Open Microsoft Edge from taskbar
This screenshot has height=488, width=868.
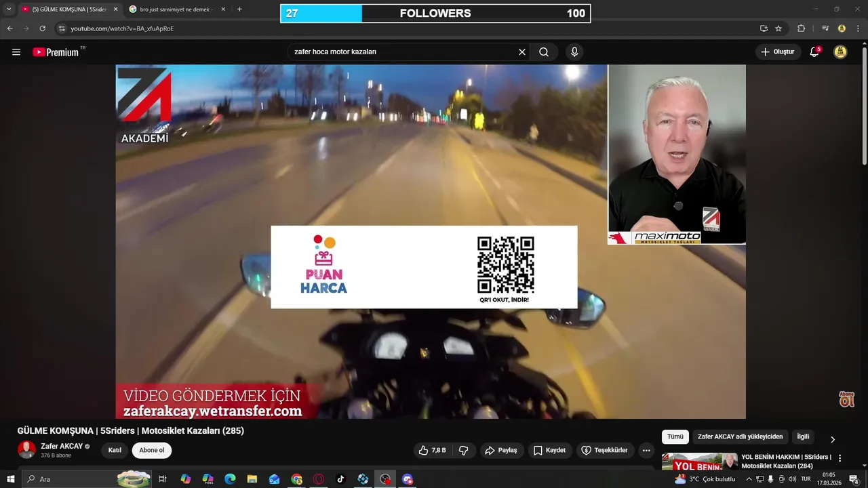230,479
